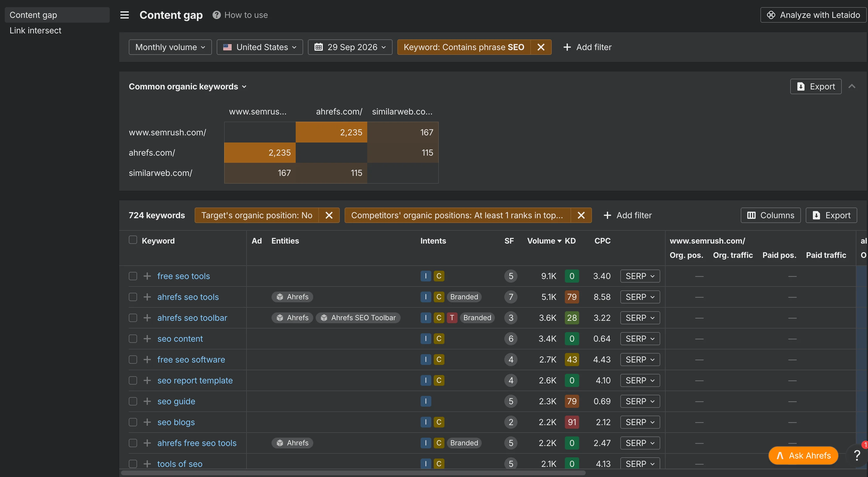The image size is (868, 477).
Task: Click Analyze with Letaido button
Action: 813,15
